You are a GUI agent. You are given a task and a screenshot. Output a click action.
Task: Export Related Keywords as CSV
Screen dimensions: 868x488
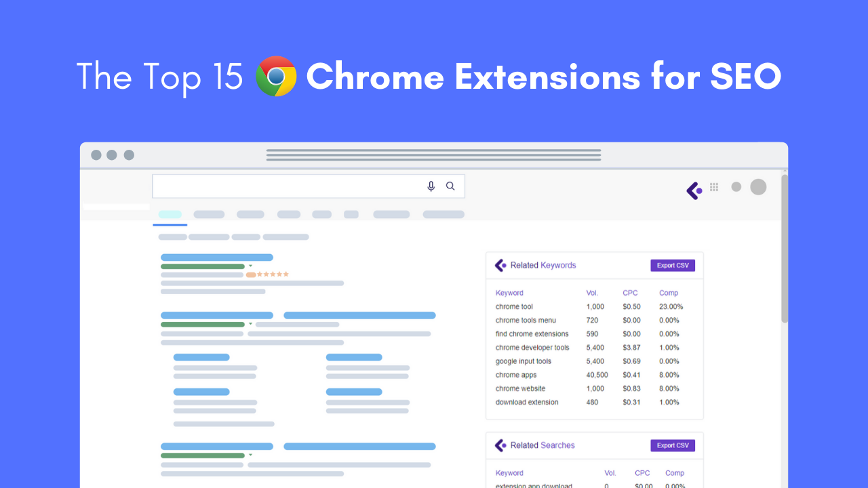(x=673, y=266)
